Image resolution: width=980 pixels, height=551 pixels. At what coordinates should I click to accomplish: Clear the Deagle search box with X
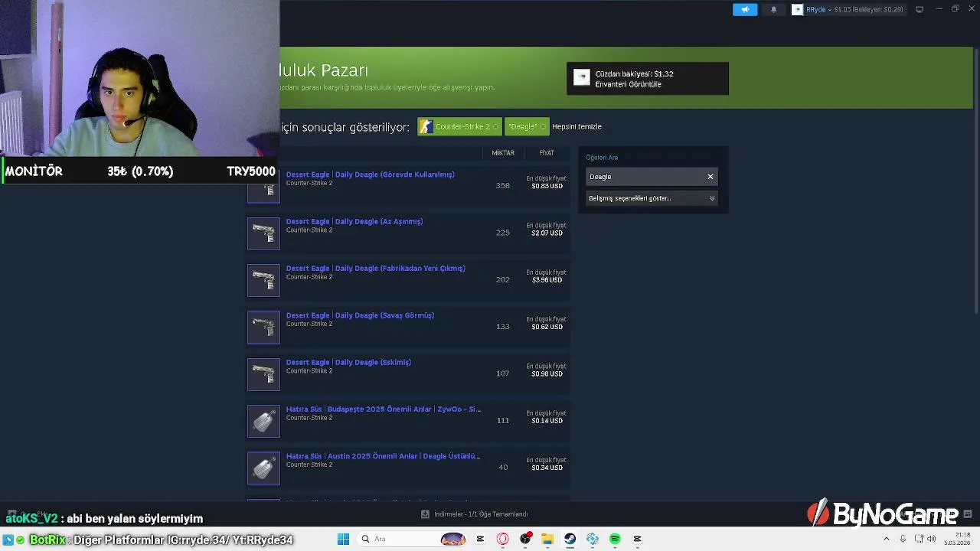(710, 177)
